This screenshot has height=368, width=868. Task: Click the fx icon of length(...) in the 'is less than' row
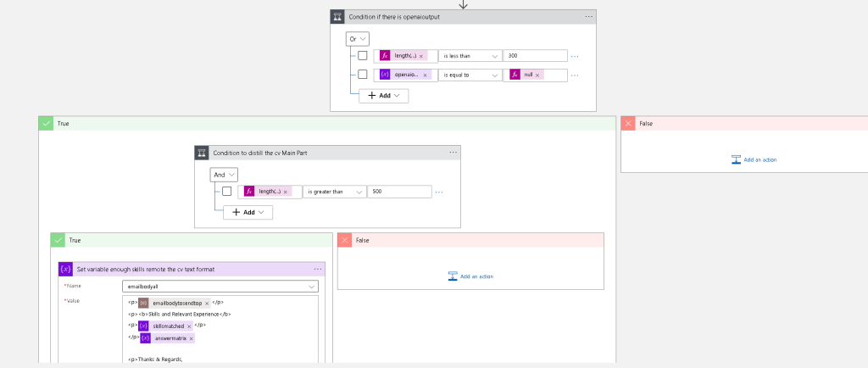click(385, 56)
